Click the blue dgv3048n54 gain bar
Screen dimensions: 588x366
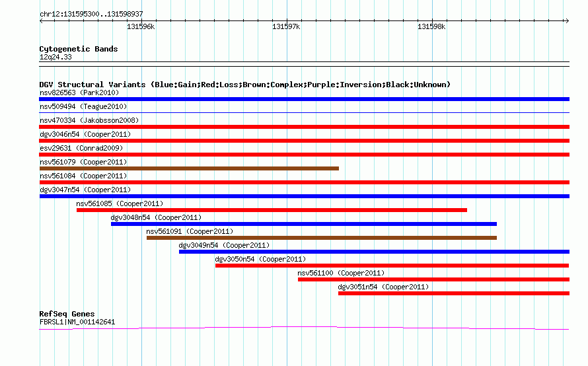304,224
